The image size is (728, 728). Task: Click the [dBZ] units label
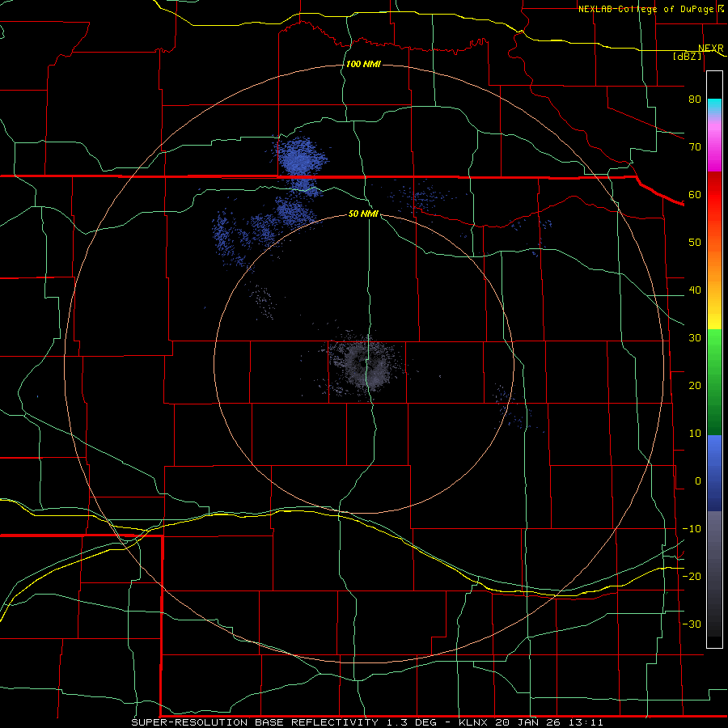tap(687, 56)
